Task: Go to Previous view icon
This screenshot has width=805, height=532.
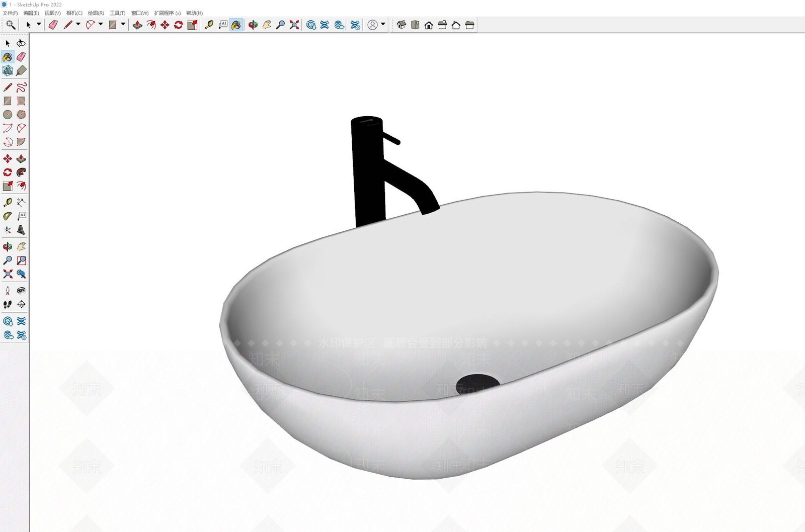Action: (x=21, y=274)
